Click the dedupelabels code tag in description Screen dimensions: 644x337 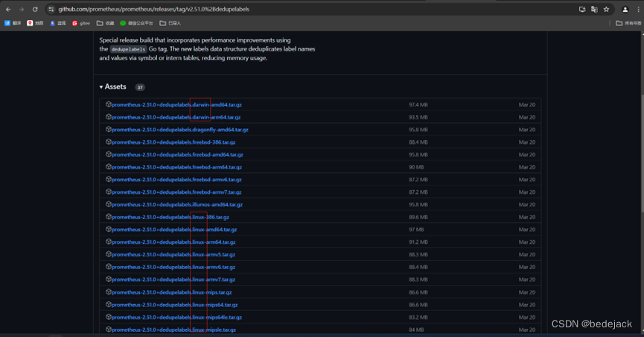coord(128,49)
